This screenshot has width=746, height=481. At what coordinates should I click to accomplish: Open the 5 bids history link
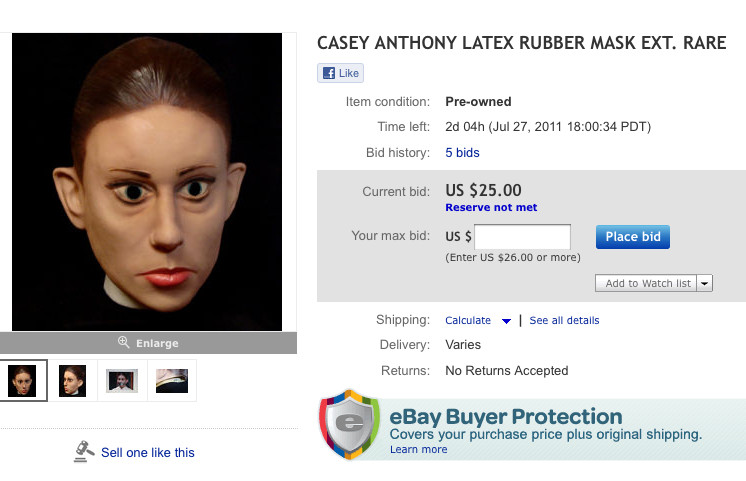462,153
